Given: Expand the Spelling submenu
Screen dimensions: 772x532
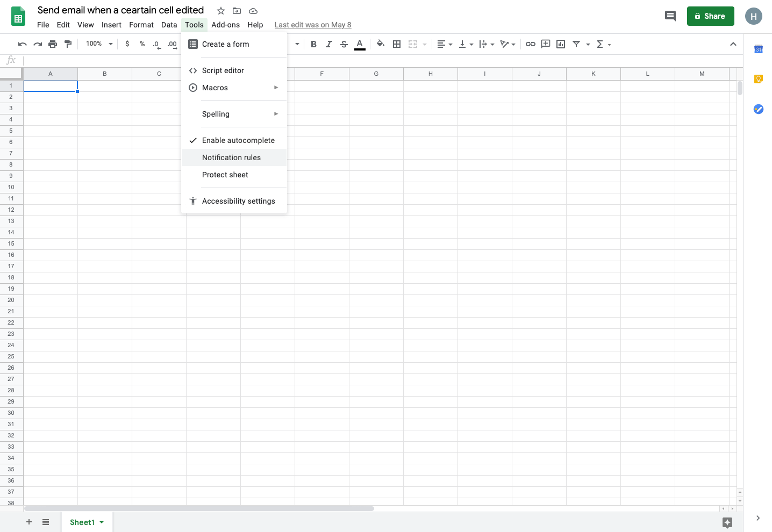Looking at the screenshot, I should pyautogui.click(x=234, y=114).
